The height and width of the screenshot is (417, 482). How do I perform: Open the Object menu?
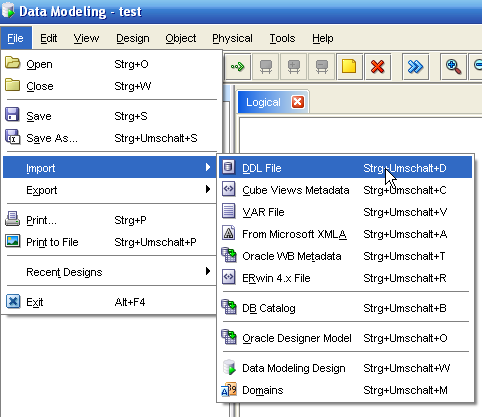(x=181, y=38)
